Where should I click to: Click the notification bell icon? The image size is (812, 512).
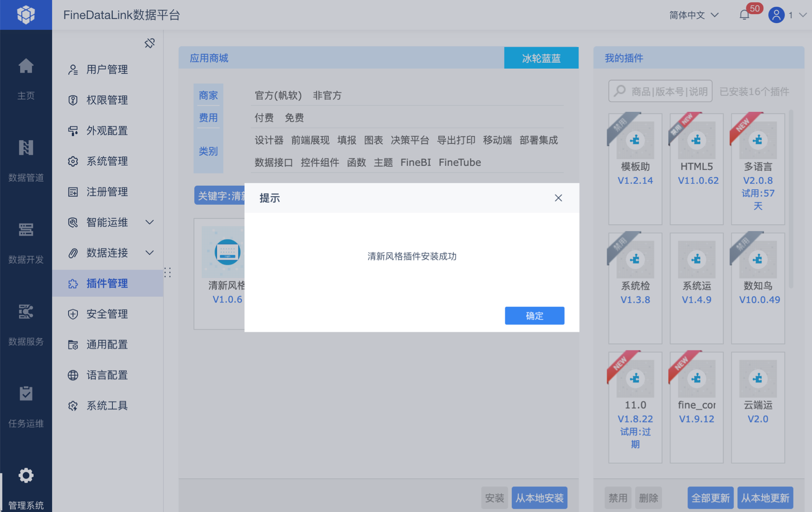pyautogui.click(x=744, y=15)
